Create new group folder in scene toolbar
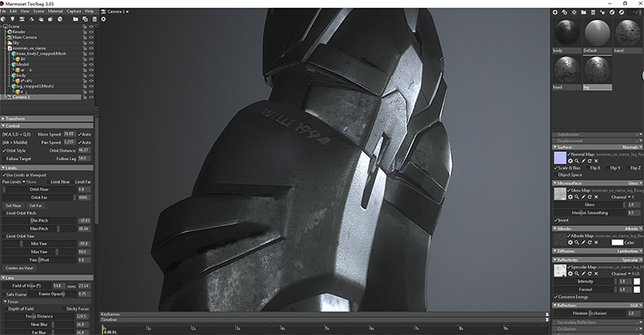Screen dimensions: 644x335 [x=76, y=19]
